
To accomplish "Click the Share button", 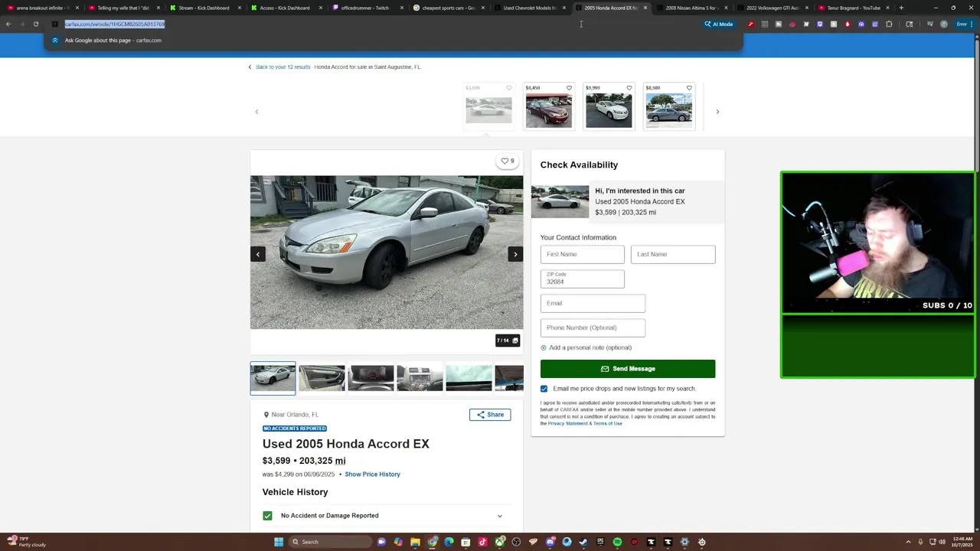I will click(x=490, y=415).
